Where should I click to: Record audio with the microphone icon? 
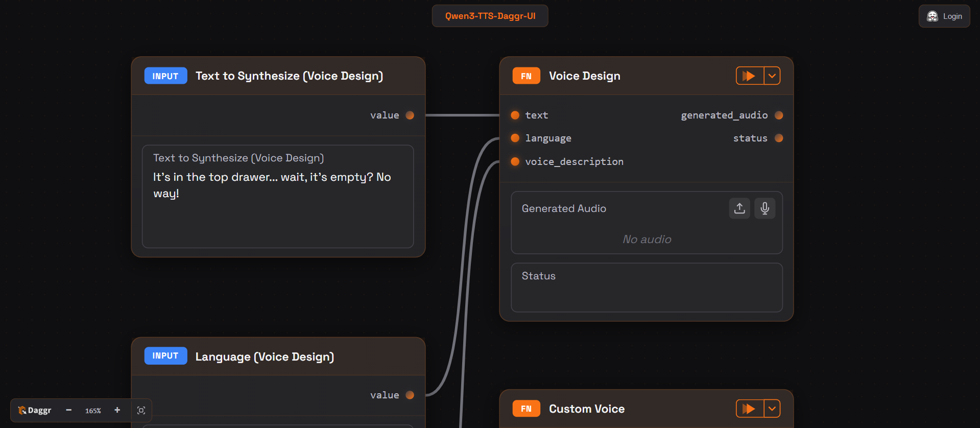pyautogui.click(x=764, y=208)
